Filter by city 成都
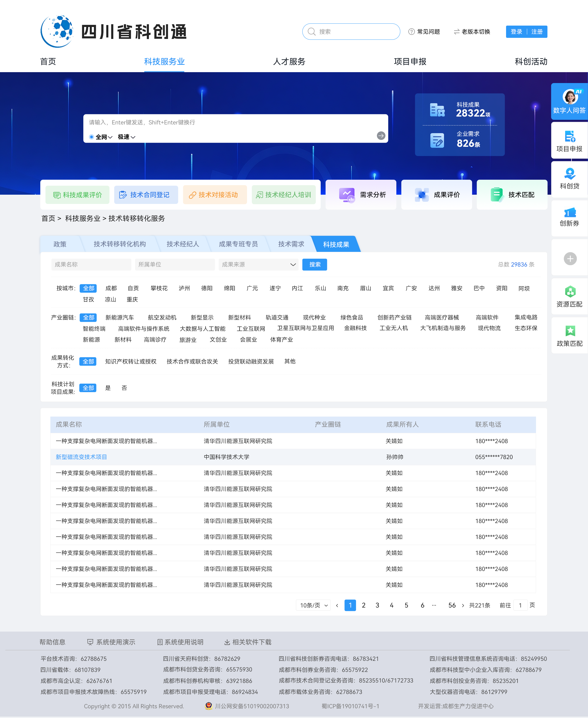The height and width of the screenshot is (718, 588). tap(111, 288)
